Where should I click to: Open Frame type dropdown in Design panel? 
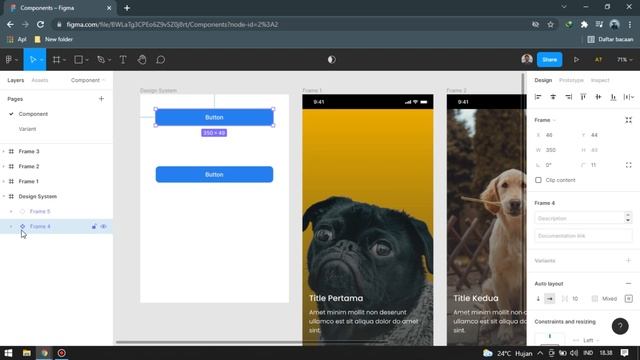pyautogui.click(x=545, y=120)
